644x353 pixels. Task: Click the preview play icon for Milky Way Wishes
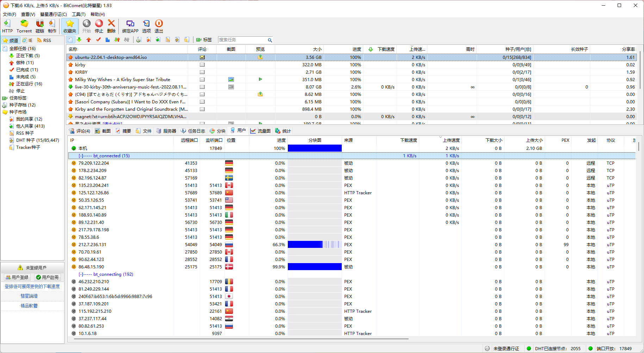(260, 79)
